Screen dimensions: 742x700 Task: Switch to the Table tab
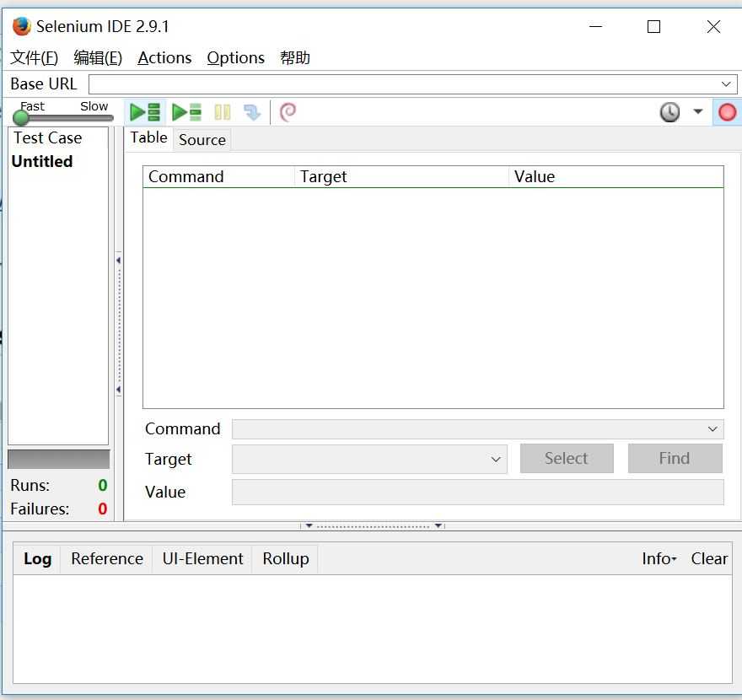148,137
